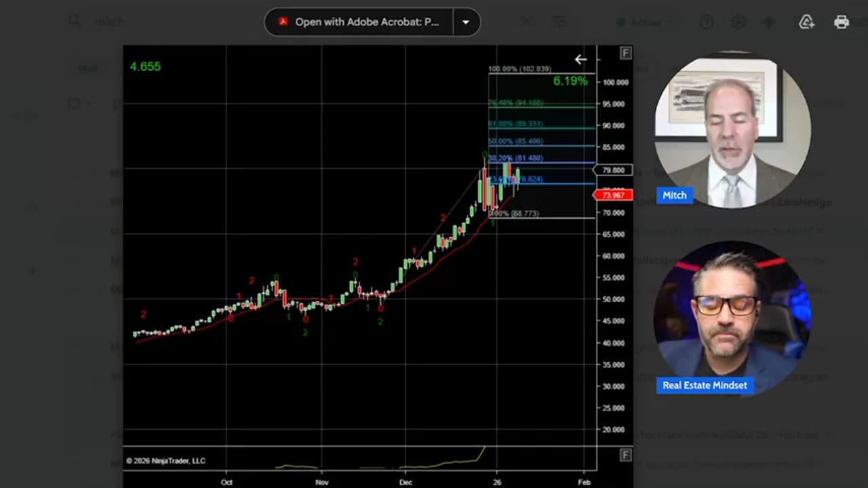The image size is (868, 488).
Task: Expand the Open with dropdown arrow
Action: 466,22
